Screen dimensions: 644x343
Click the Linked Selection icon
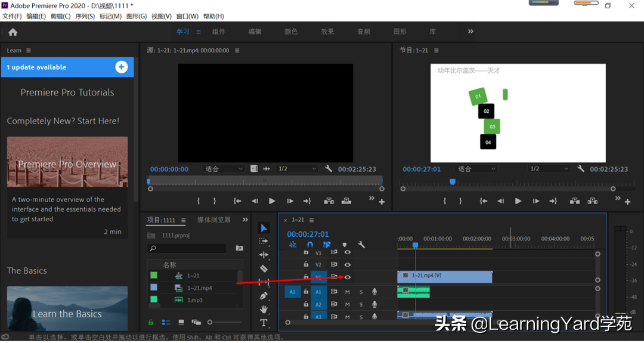point(327,245)
